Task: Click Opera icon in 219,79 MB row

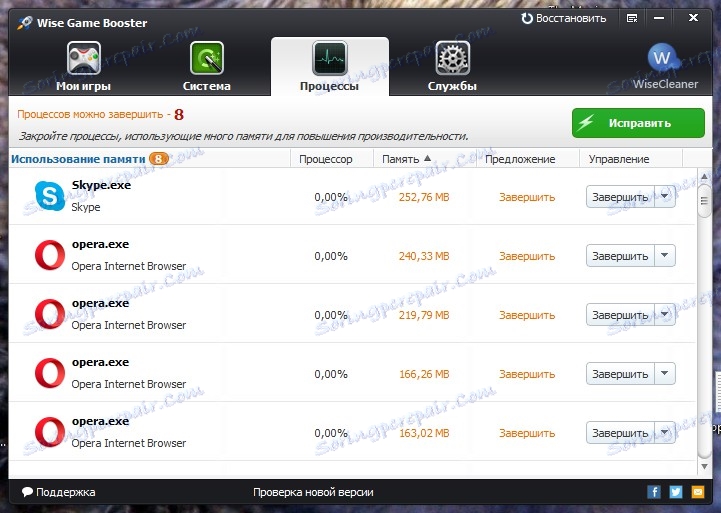Action: coord(50,314)
